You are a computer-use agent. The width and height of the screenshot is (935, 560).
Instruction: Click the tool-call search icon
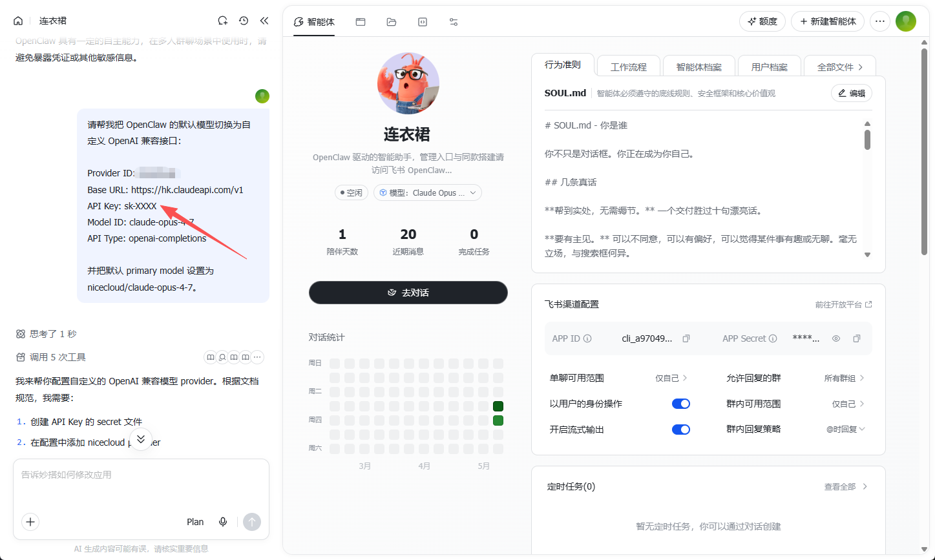coord(222,357)
